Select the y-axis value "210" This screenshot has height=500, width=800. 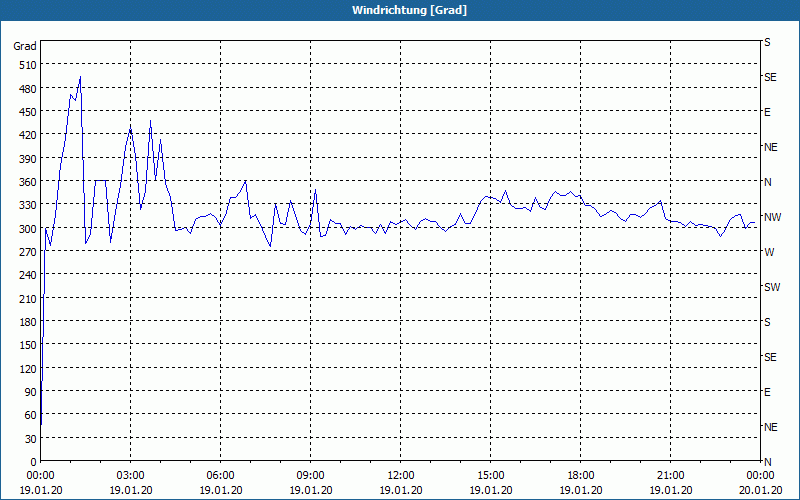coord(28,299)
